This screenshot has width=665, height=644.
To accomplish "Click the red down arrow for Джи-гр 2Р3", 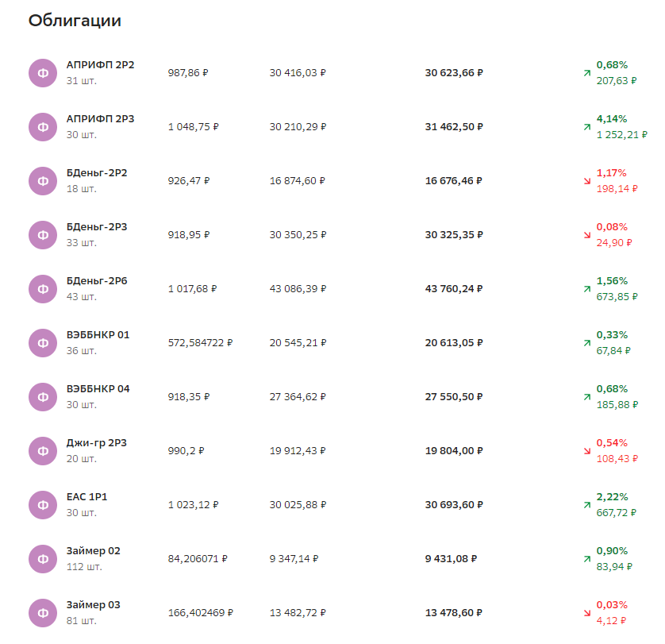I will [586, 451].
